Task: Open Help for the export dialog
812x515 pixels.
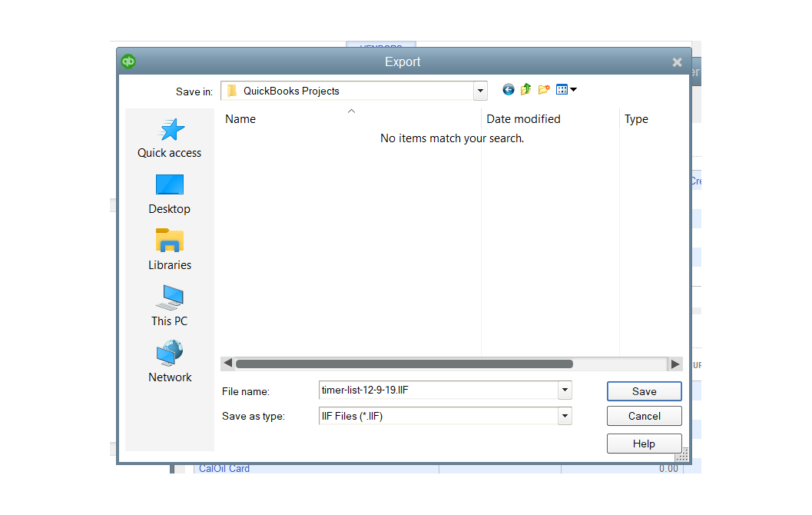Action: 644,444
